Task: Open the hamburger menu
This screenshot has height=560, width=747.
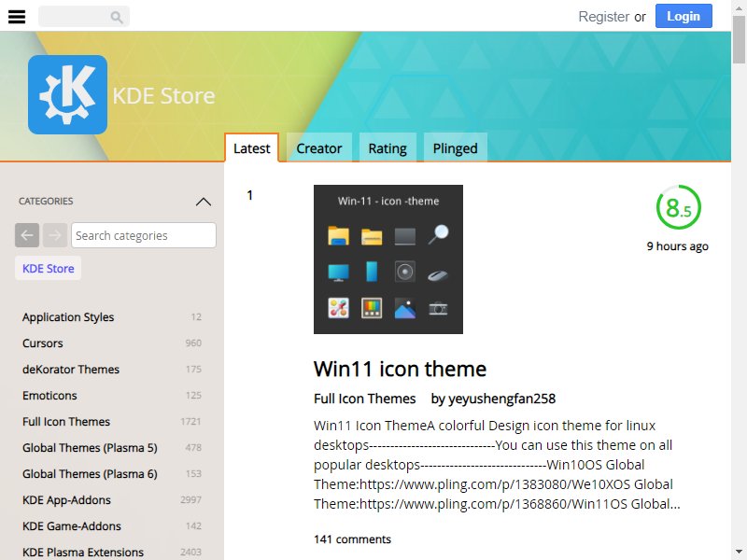Action: pyautogui.click(x=17, y=17)
